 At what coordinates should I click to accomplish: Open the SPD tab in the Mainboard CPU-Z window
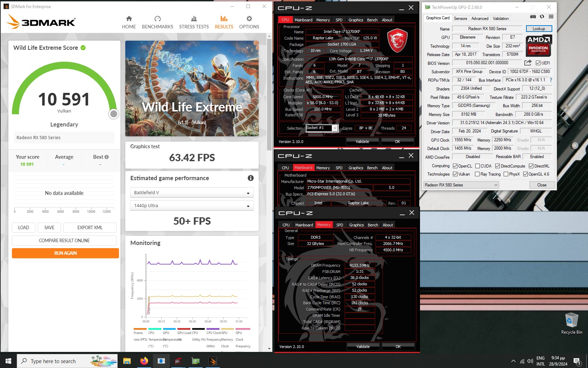pos(339,168)
